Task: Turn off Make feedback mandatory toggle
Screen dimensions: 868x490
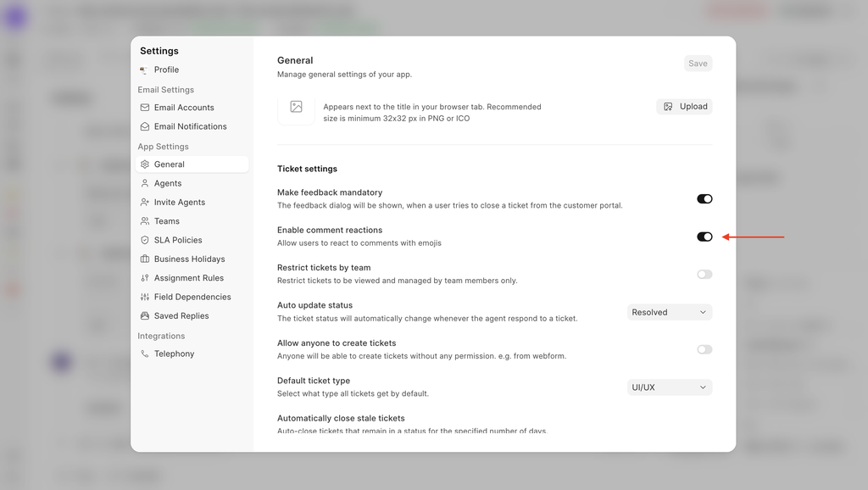Action: coord(704,199)
